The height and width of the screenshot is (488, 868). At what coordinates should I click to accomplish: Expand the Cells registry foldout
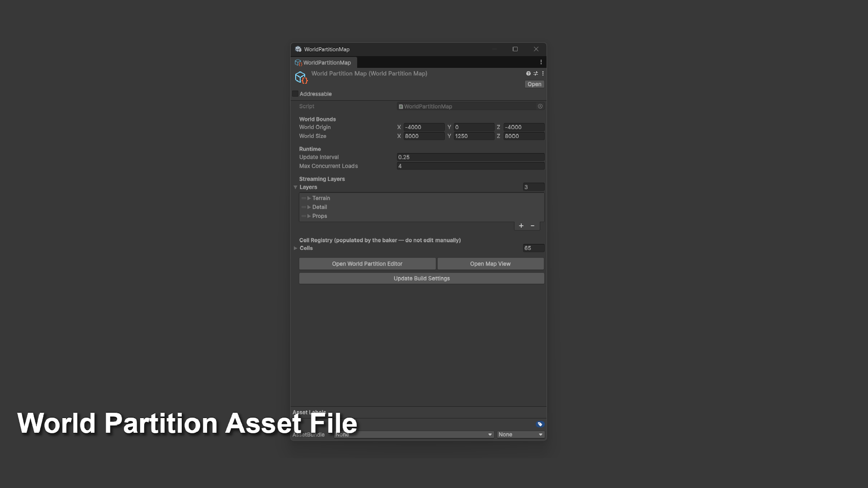[296, 248]
